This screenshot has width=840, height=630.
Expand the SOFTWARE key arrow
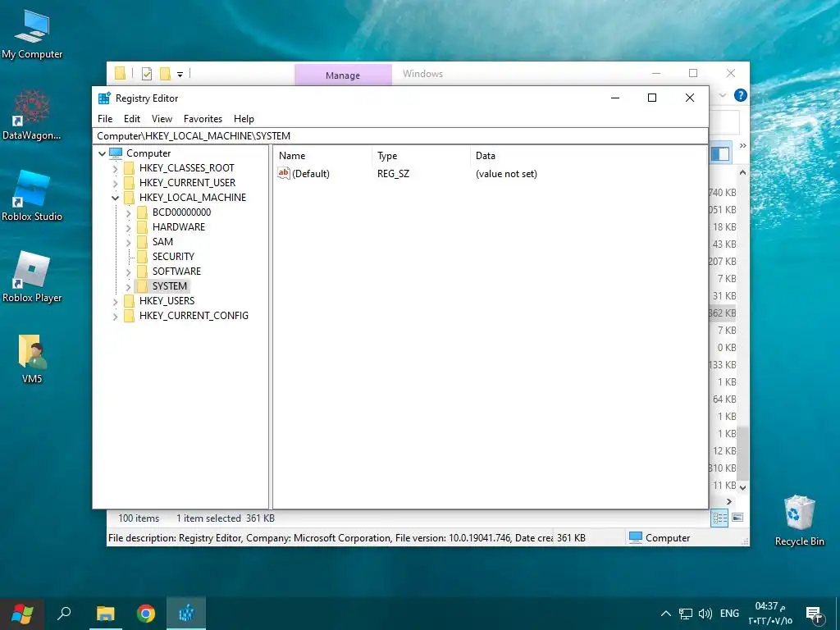point(129,272)
